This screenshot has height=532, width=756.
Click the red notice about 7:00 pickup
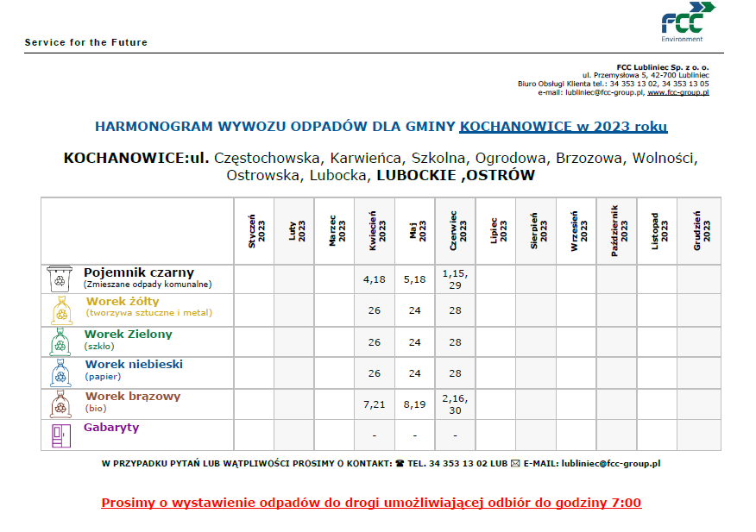tap(371, 503)
